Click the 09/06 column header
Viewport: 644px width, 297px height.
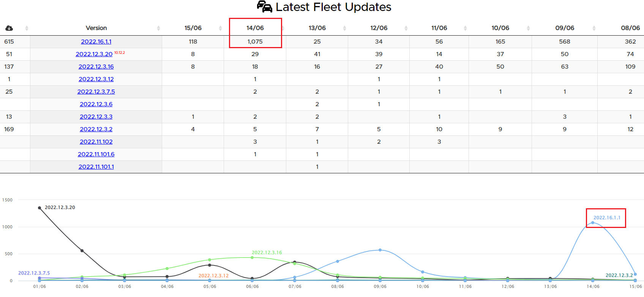[x=565, y=28]
